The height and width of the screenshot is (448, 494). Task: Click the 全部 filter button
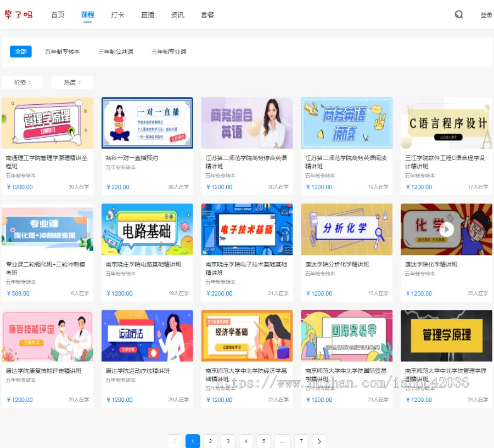tap(20, 51)
